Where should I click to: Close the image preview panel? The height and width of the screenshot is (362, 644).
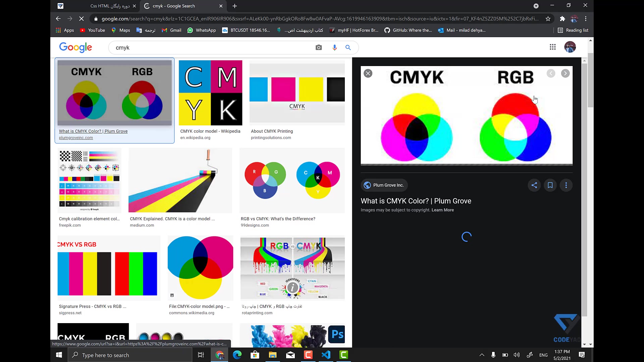click(368, 73)
